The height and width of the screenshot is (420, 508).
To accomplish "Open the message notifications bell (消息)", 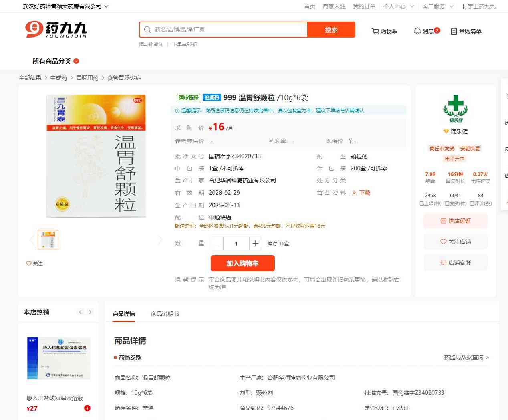I will (426, 31).
